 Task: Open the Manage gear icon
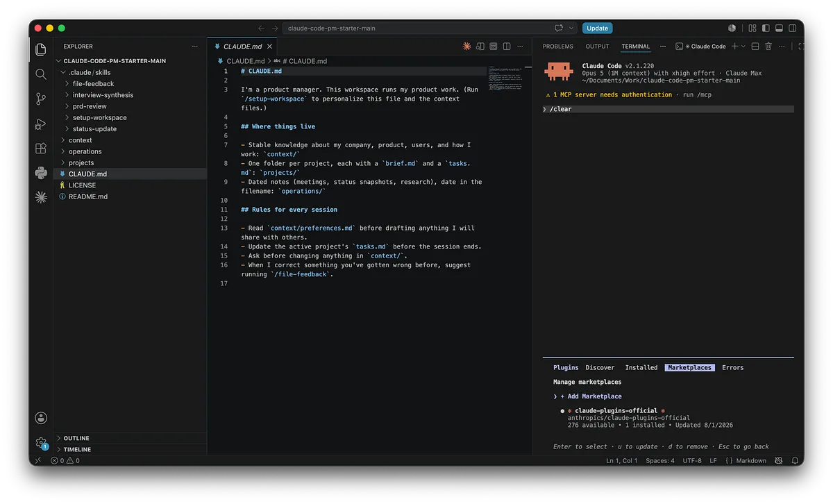(x=41, y=442)
